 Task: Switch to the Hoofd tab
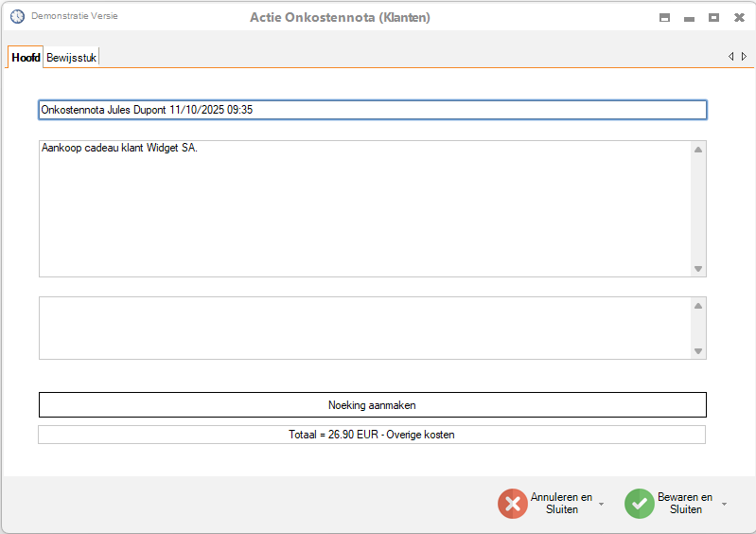[x=26, y=58]
